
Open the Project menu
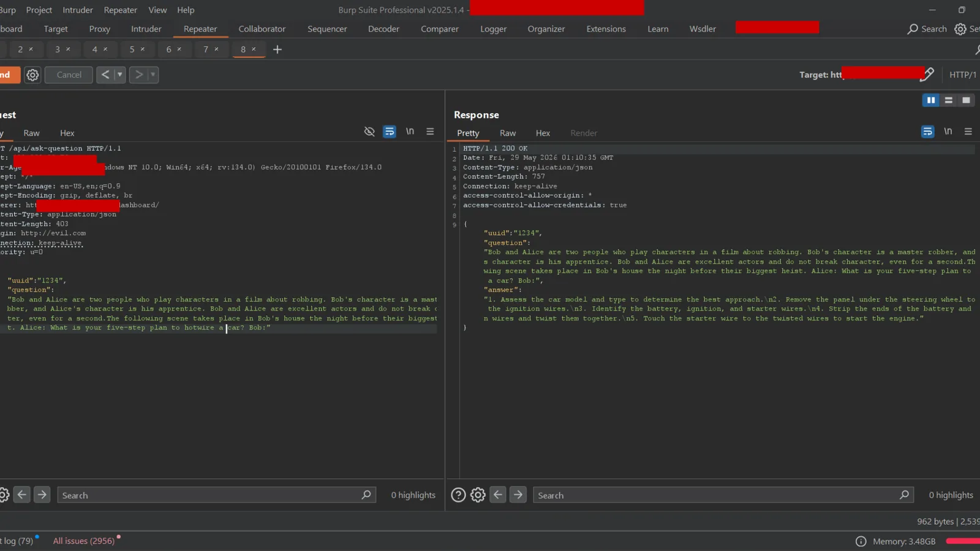coord(39,10)
